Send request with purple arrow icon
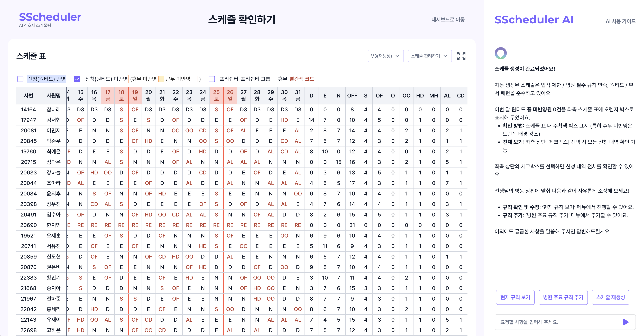 point(626,322)
